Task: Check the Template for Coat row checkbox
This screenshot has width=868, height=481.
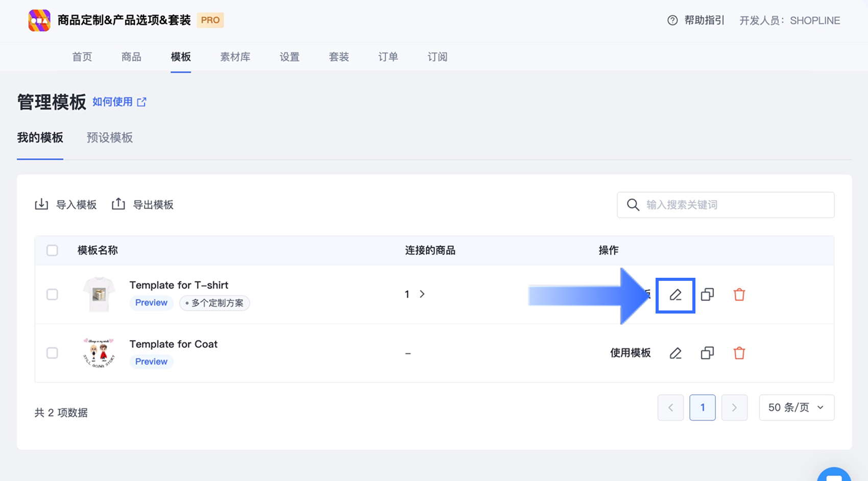Action: 52,353
